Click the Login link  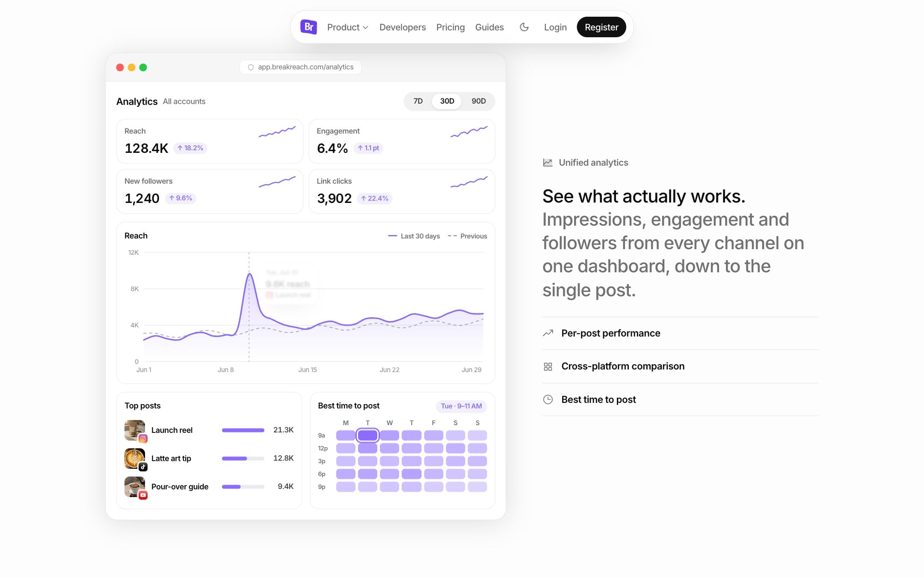click(x=555, y=27)
